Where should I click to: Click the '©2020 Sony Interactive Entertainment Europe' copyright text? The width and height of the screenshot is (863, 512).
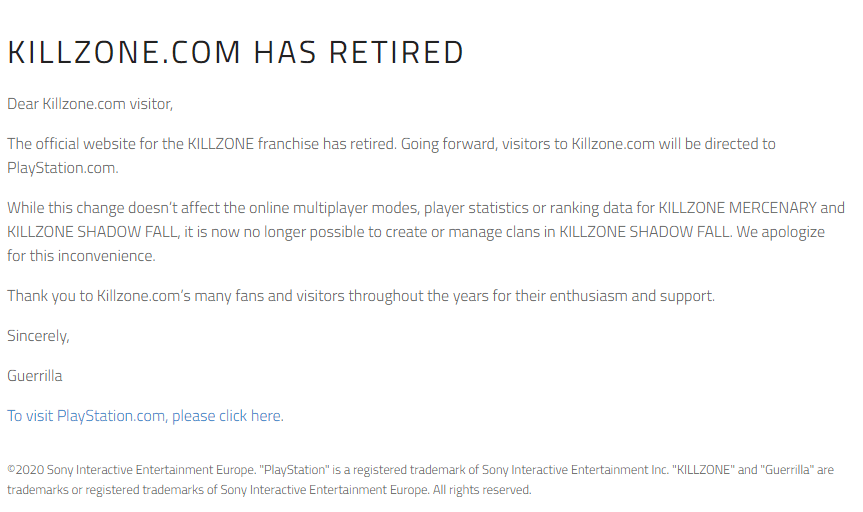coord(132,470)
